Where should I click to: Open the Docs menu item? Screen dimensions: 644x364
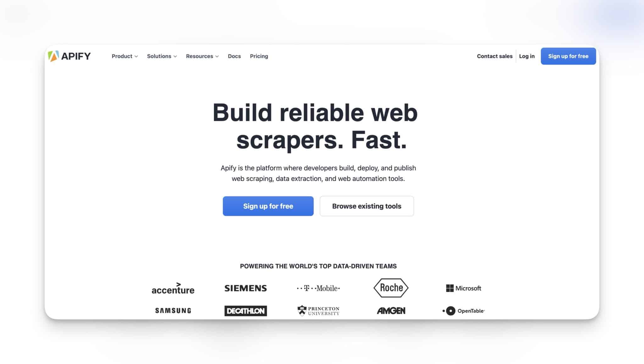point(234,56)
